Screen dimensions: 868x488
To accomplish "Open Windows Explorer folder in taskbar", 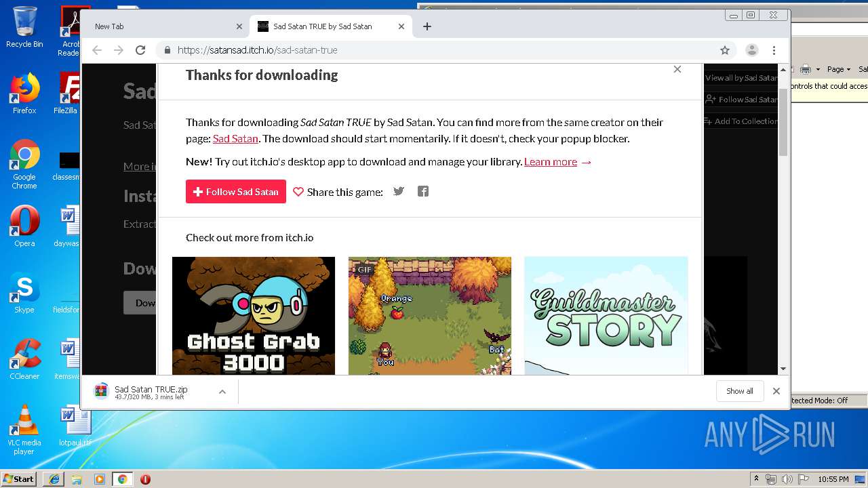I will [x=77, y=479].
